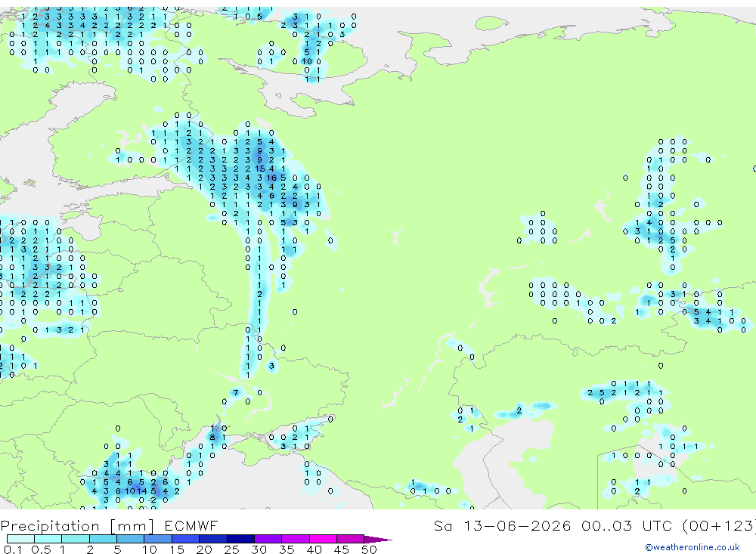Click the '14' precipitation value on the map

[x=142, y=491]
